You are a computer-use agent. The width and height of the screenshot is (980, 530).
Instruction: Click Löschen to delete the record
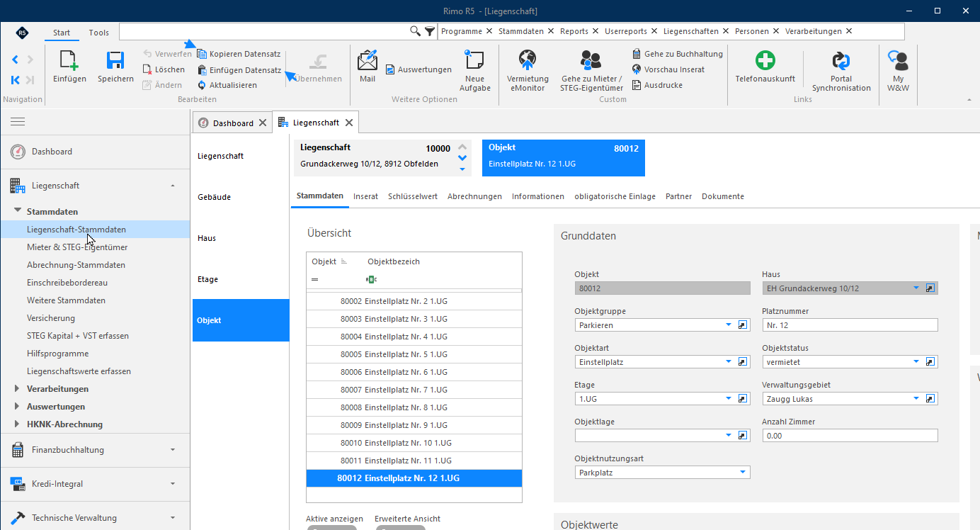164,69
